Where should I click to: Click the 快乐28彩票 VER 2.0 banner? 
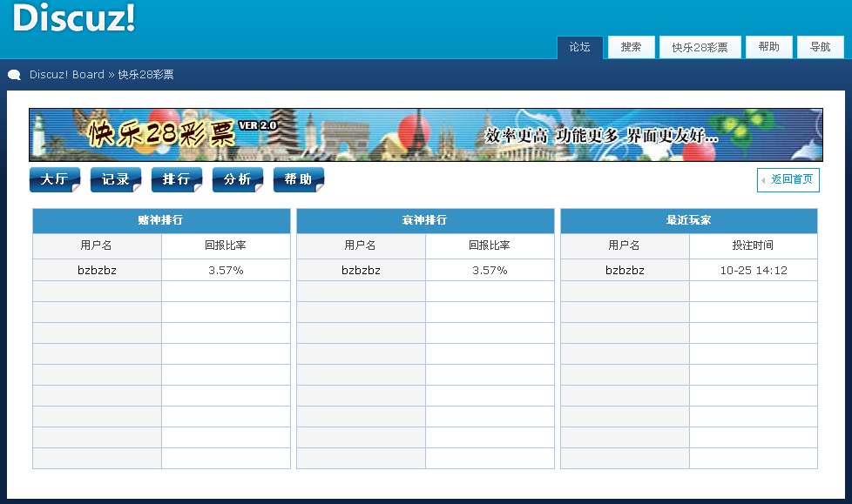tap(426, 135)
